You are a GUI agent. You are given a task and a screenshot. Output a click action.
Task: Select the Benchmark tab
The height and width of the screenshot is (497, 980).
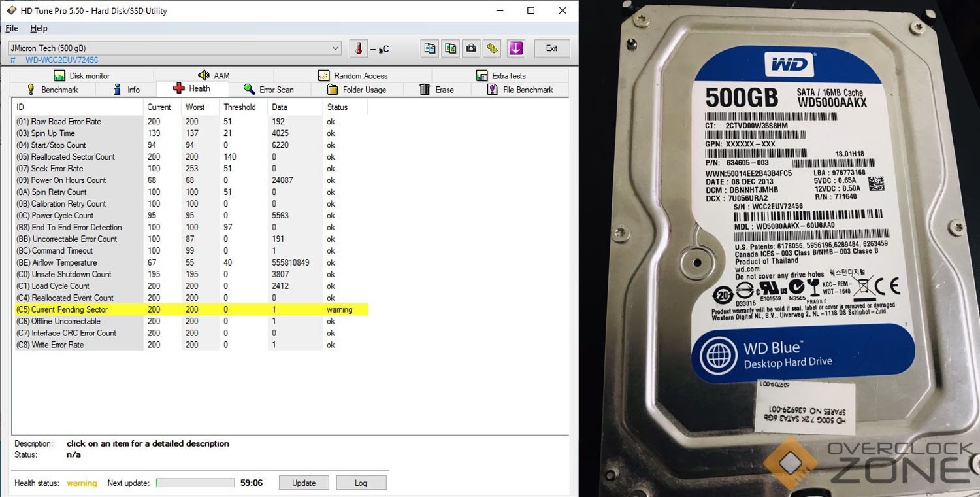[x=52, y=90]
